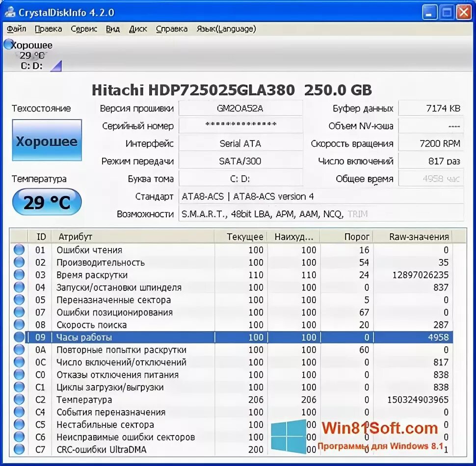Click the status icon for C1 Циклы загрузки/выгрузки
The image size is (476, 466).
[x=19, y=387]
